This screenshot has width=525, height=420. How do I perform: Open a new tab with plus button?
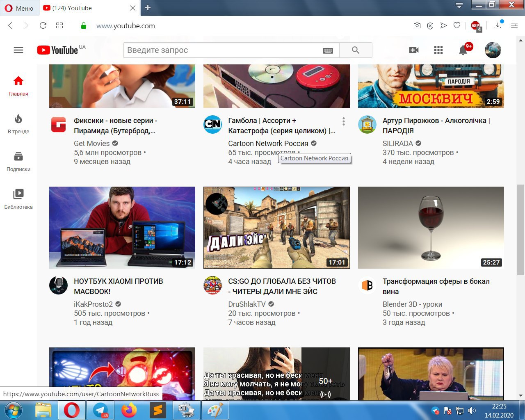click(148, 8)
